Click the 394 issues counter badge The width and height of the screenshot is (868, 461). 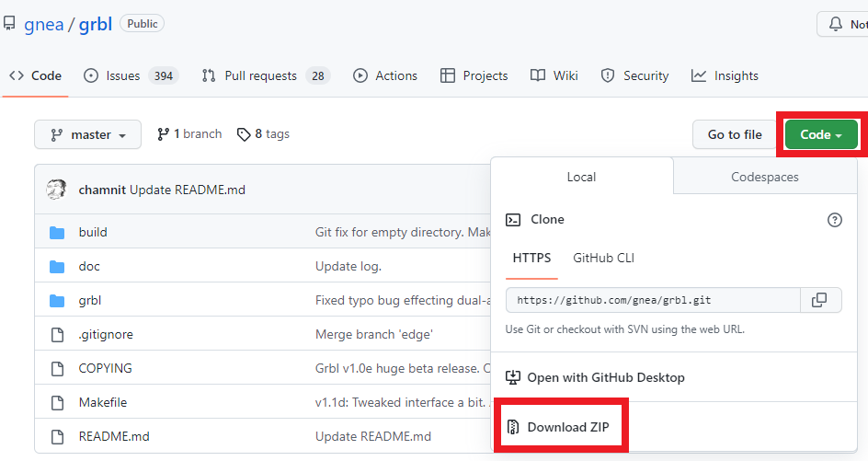pyautogui.click(x=164, y=75)
